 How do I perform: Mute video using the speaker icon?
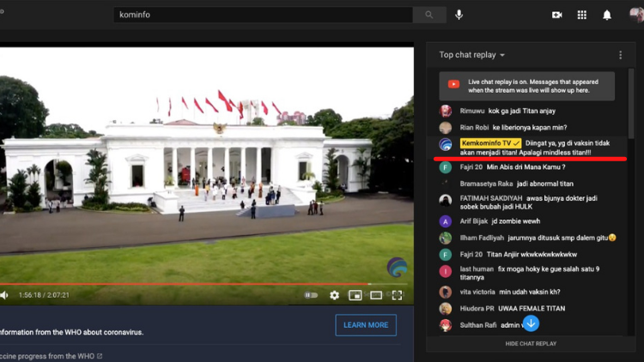click(4, 295)
